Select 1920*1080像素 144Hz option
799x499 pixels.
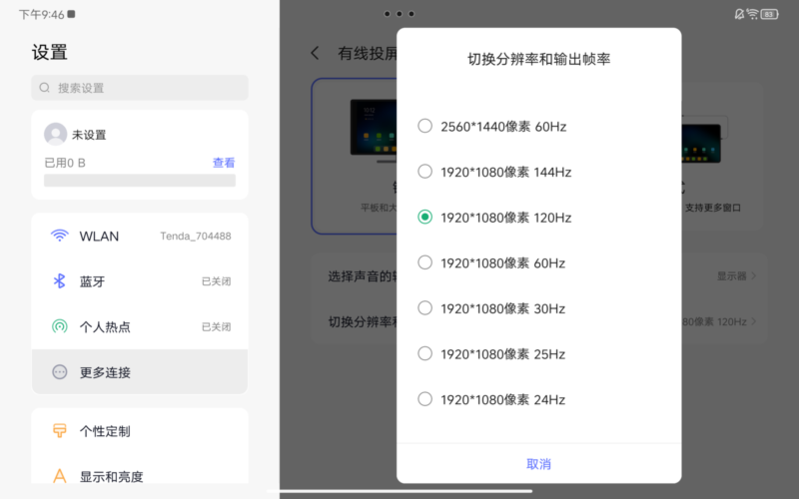[425, 171]
